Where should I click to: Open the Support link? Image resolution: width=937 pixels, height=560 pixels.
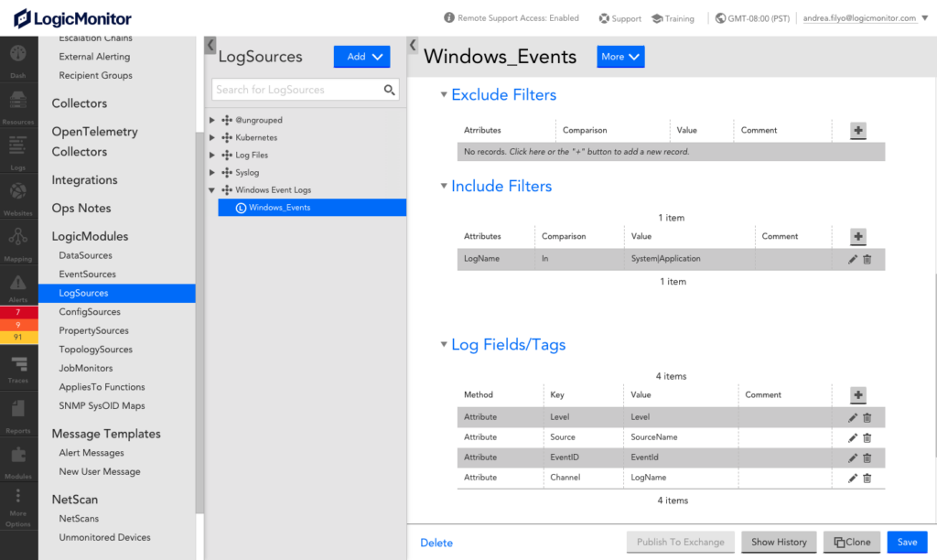620,18
